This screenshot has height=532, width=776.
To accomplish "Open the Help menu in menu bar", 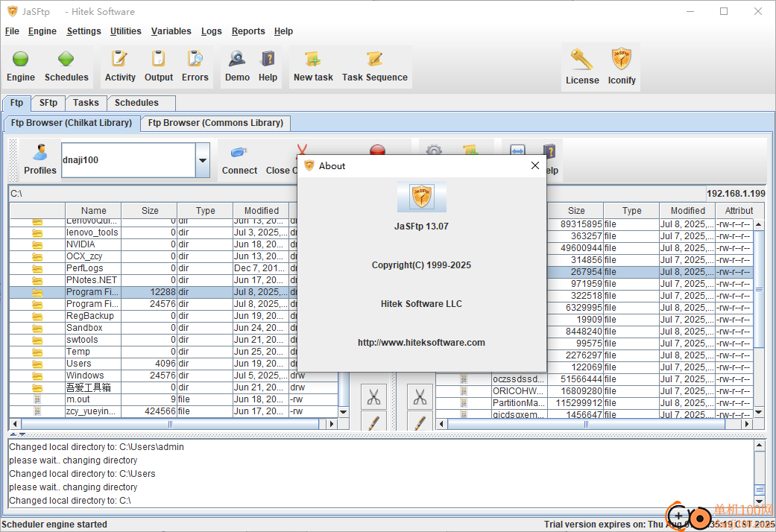I will (283, 31).
